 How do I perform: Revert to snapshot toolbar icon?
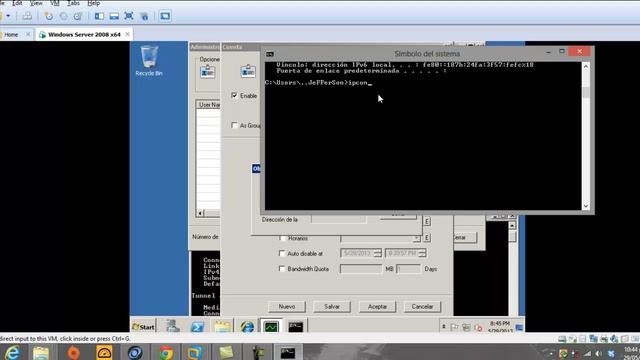tap(63, 16)
